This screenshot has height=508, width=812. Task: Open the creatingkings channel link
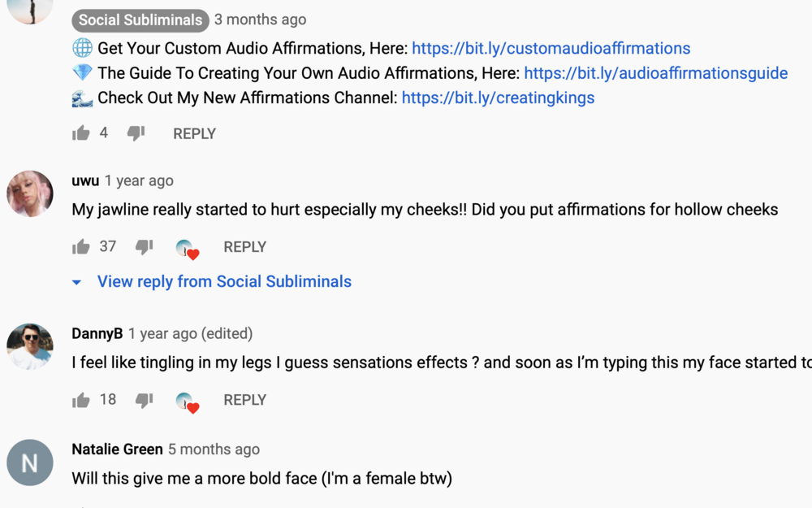(498, 98)
